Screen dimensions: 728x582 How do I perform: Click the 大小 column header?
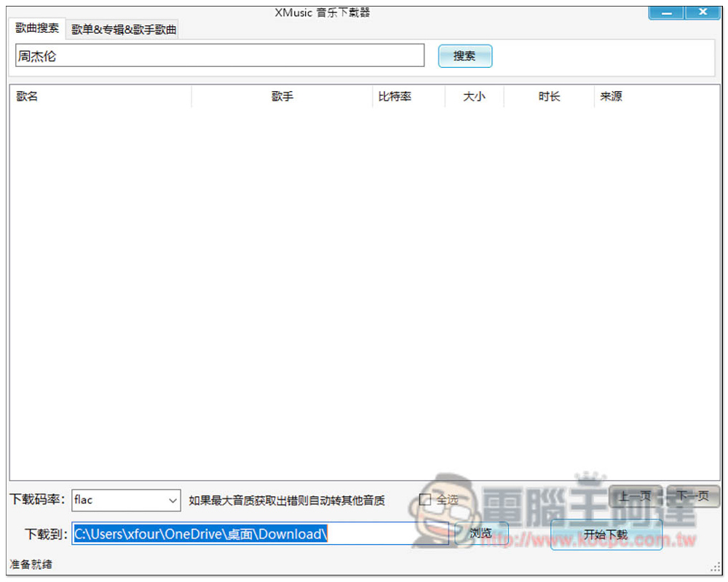(474, 96)
